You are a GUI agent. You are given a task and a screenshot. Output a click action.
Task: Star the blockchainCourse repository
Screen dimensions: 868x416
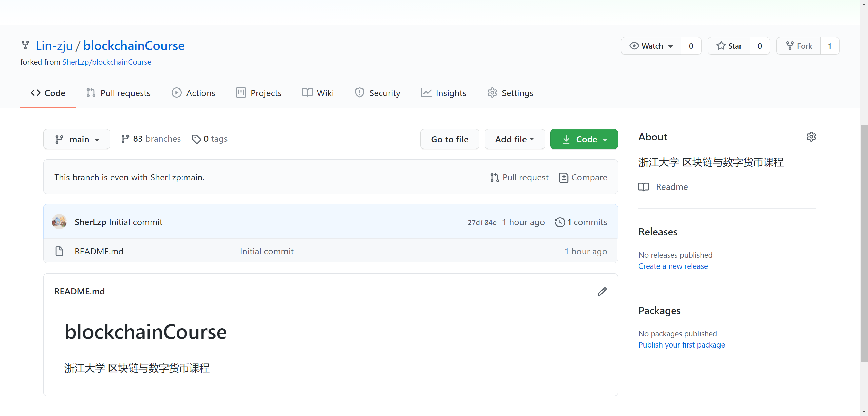(729, 46)
